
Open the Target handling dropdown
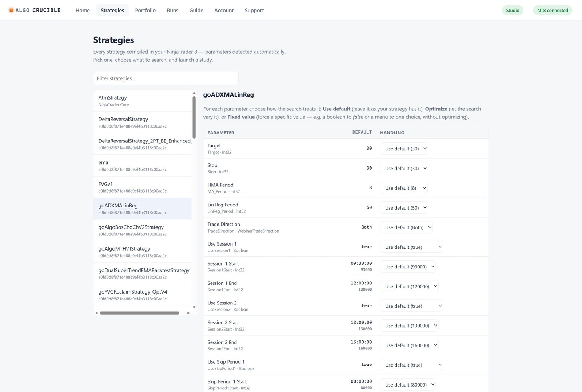tap(404, 149)
